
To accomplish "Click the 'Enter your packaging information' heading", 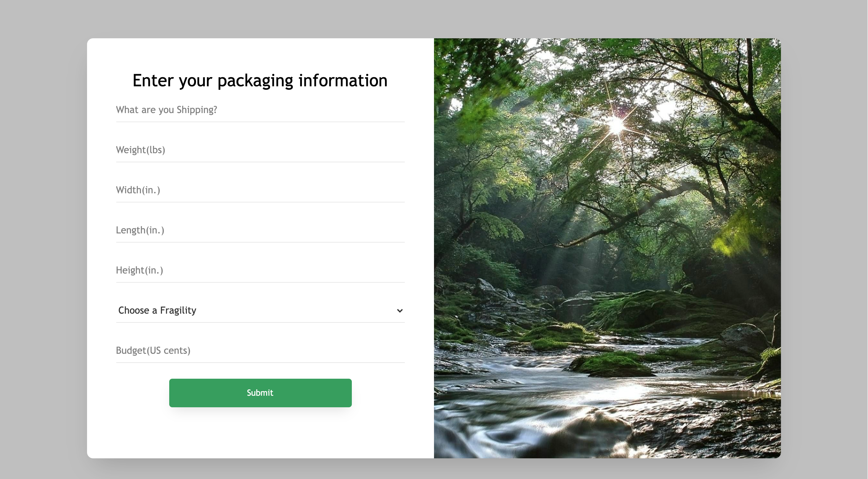I will click(x=260, y=81).
